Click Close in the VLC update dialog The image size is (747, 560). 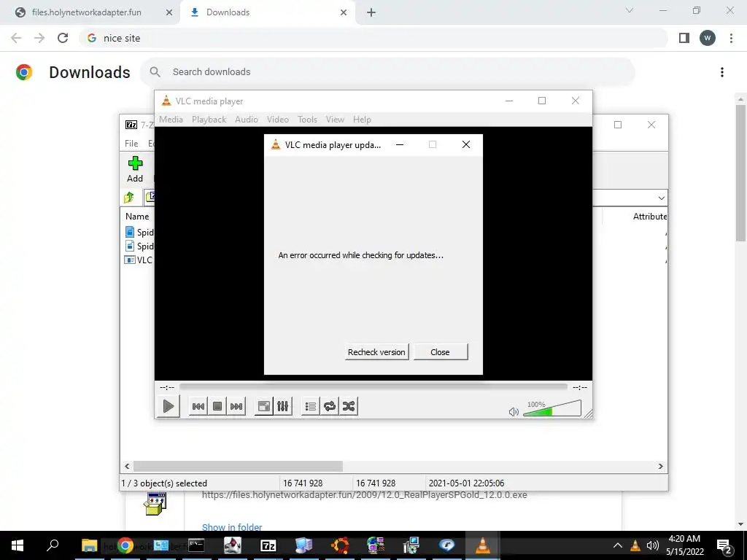pos(440,352)
